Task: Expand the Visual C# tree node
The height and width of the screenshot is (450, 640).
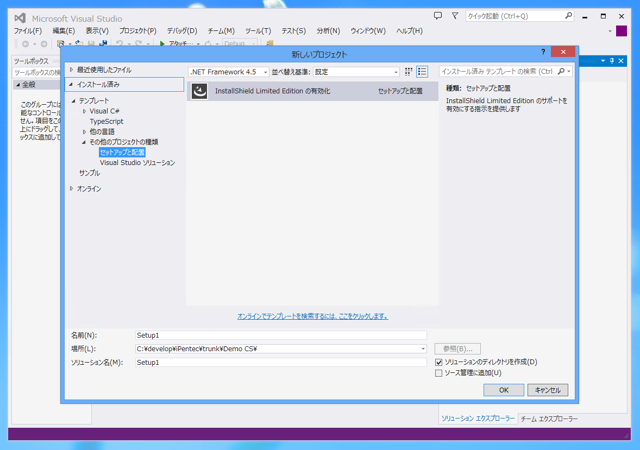Action: (x=84, y=111)
